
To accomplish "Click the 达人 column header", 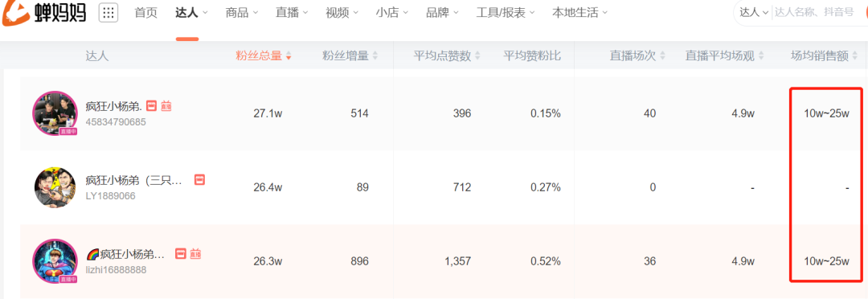I will coord(97,55).
